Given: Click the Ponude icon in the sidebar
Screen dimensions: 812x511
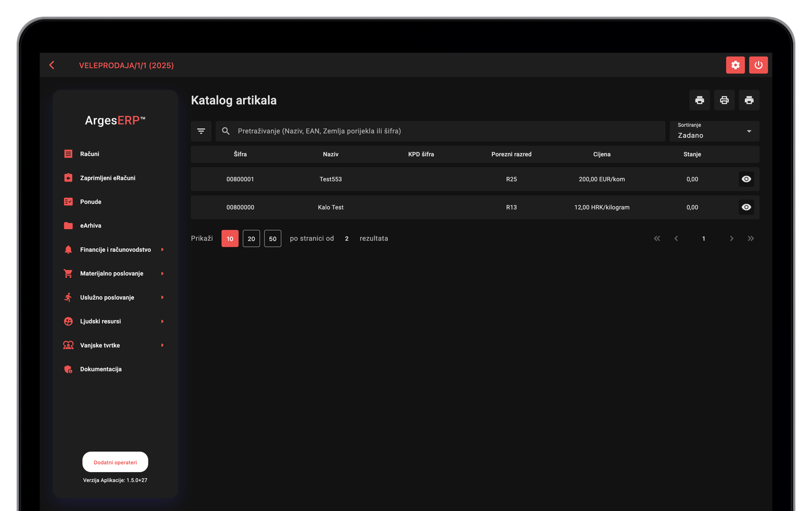Looking at the screenshot, I should tap(68, 202).
